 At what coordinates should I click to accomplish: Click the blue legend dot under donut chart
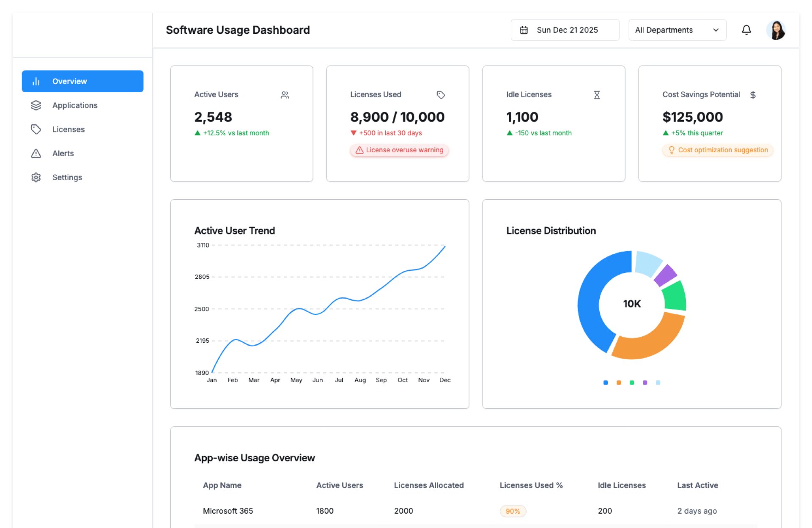pyautogui.click(x=606, y=382)
